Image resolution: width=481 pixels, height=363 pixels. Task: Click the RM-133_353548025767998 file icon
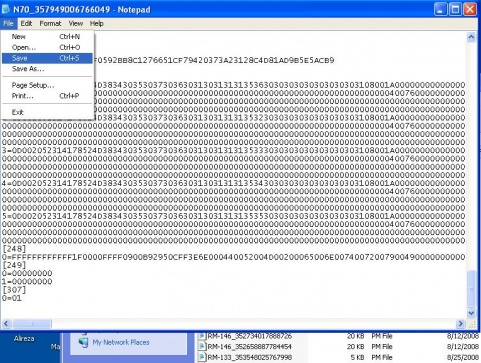202,357
